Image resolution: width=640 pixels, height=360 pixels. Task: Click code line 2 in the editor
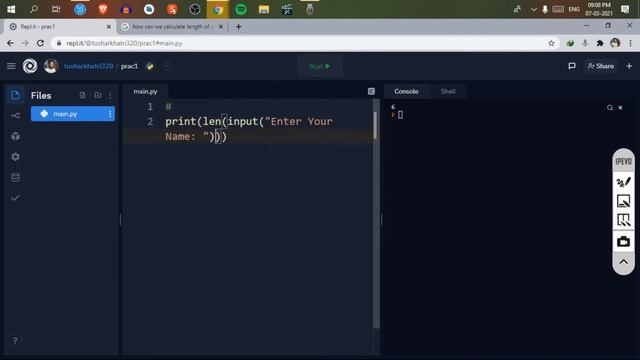[249, 129]
